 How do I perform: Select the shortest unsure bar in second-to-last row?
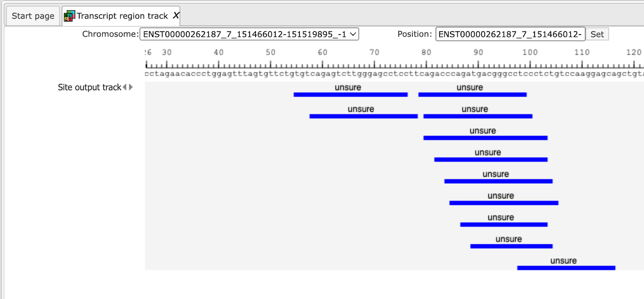511,246
